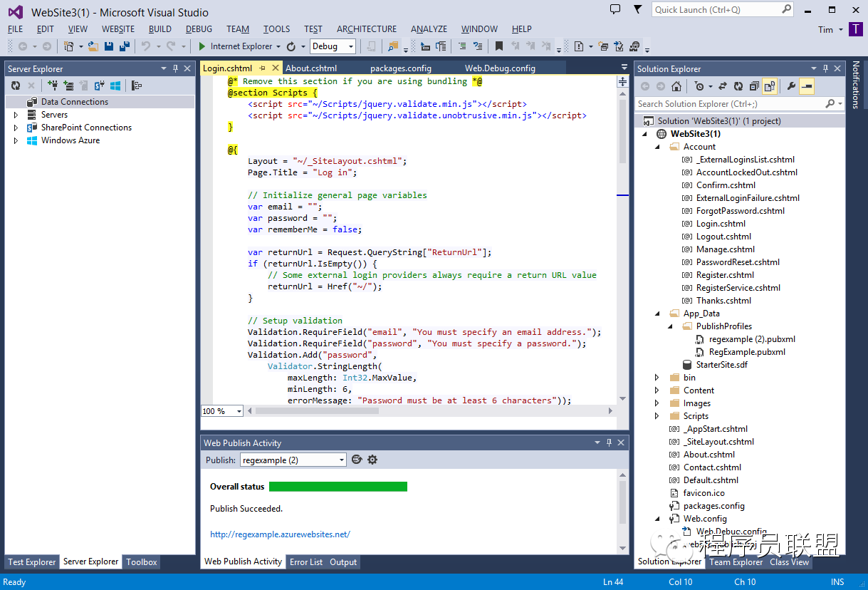Click the Open File toolbar icon
This screenshot has height=590, width=868.
(93, 46)
